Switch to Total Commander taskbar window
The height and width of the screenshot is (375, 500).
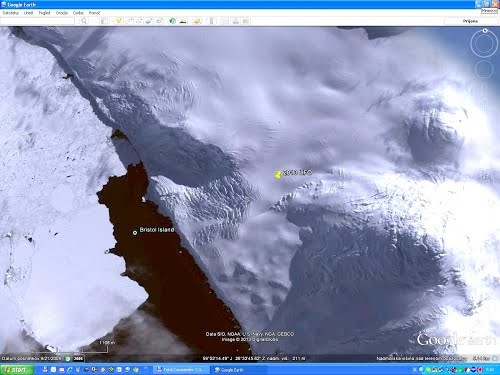point(182,370)
